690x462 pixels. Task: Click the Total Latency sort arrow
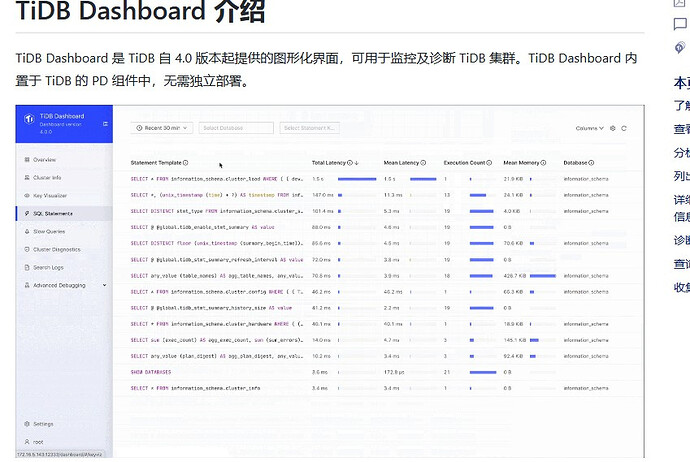pyautogui.click(x=356, y=163)
